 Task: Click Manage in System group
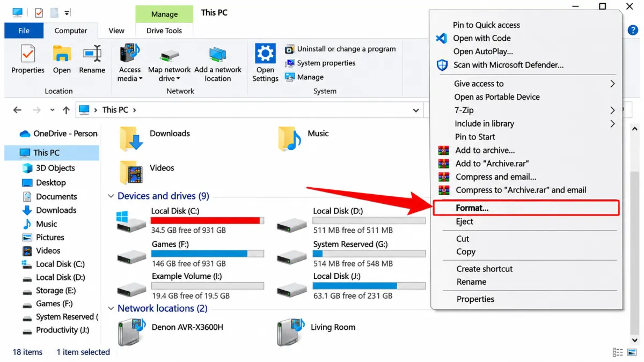click(304, 77)
